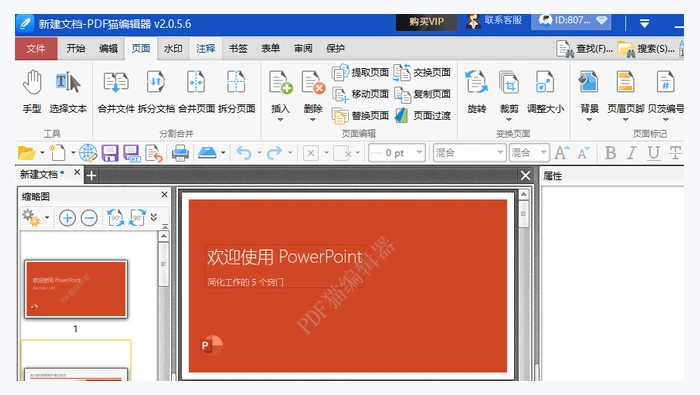Click 页面过渡 page transition
Image resolution: width=700 pixels, height=395 pixels.
[x=422, y=116]
